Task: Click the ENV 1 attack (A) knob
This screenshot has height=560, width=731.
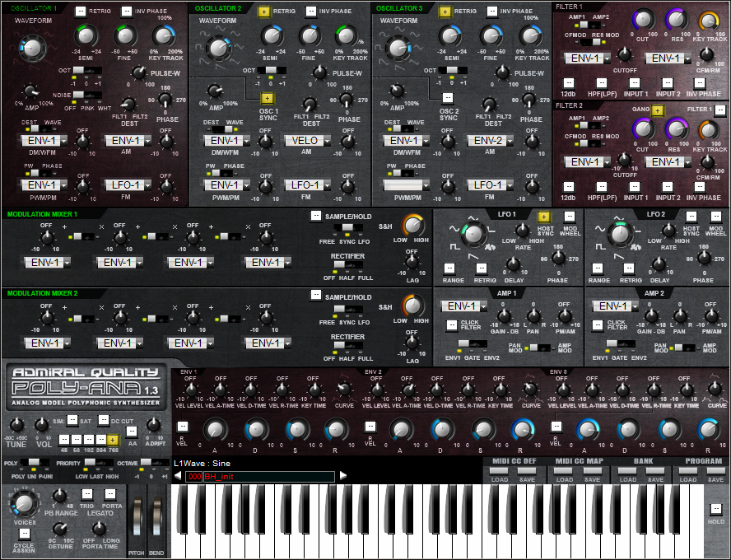Action: click(215, 429)
